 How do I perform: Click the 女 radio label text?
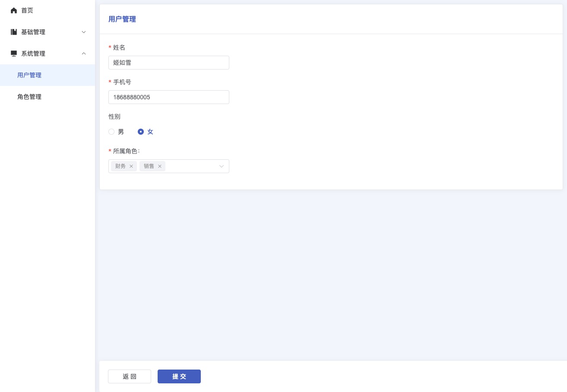[150, 132]
